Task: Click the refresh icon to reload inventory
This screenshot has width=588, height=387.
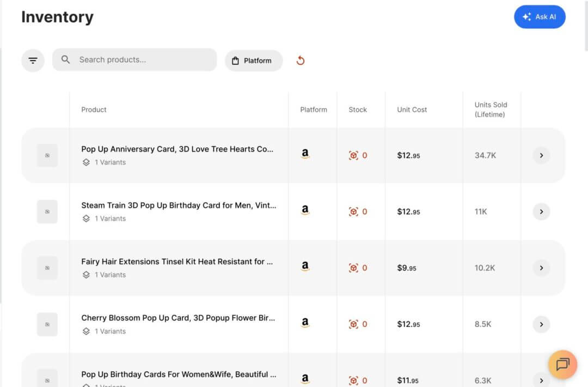Action: (300, 61)
